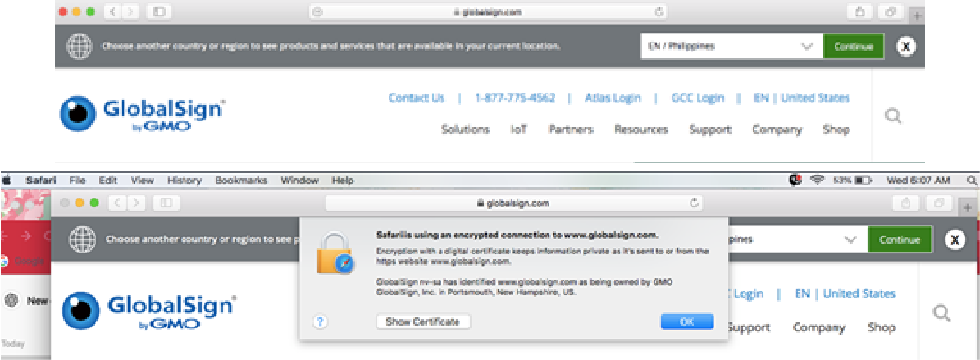
Task: Toggle the sidebar in the upper Safari window
Action: (159, 12)
